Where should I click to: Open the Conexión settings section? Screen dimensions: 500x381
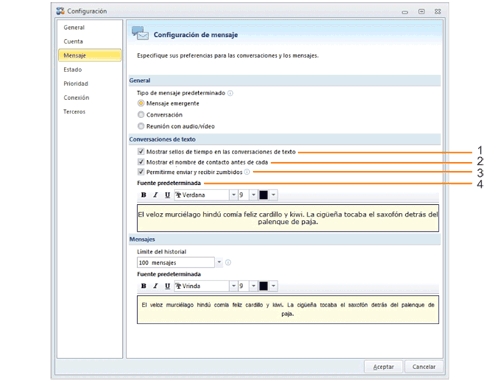pyautogui.click(x=76, y=98)
